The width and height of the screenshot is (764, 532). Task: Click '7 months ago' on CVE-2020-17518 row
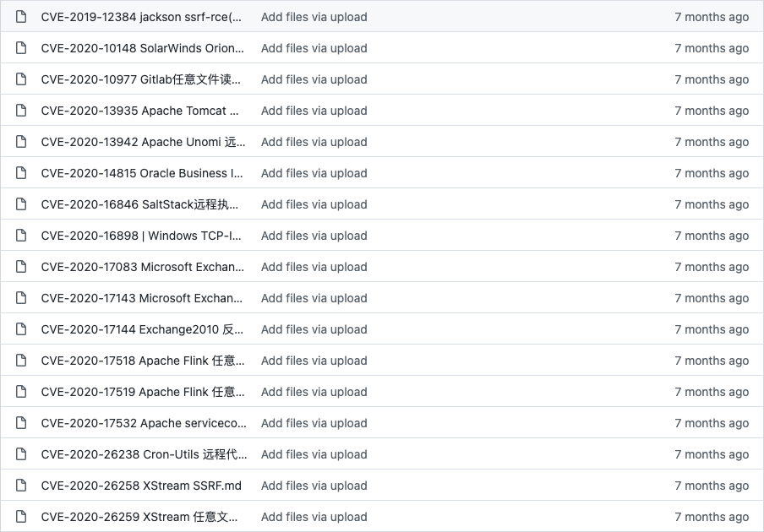pos(712,361)
